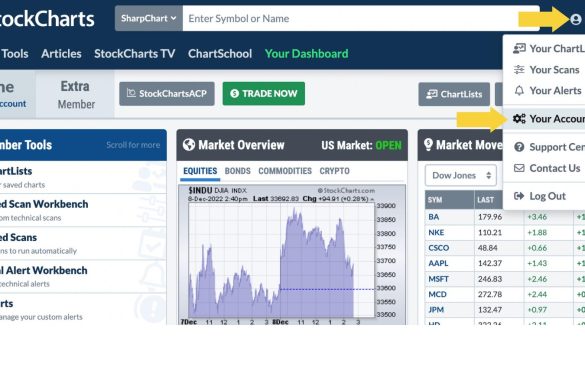
Task: Click the envelope Contact Us icon
Action: 519,168
